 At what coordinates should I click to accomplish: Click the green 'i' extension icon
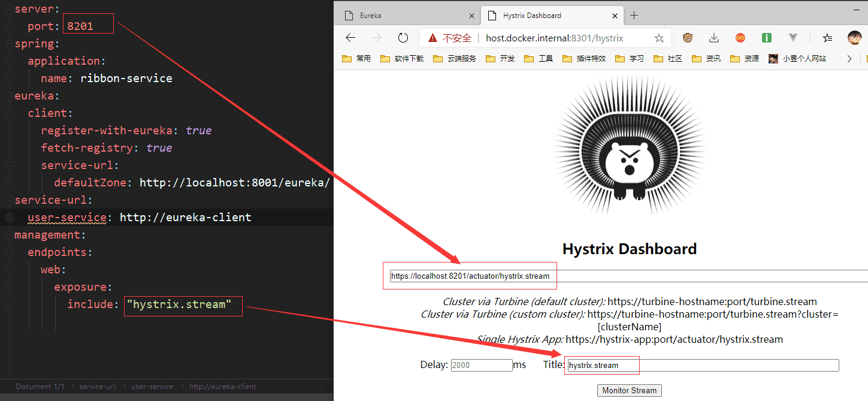tap(767, 38)
